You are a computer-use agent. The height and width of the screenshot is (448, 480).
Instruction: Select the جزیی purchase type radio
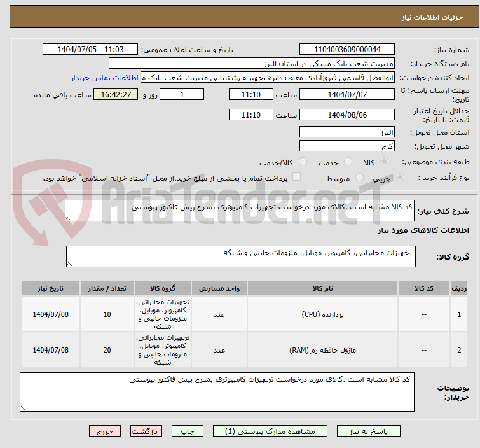tap(400, 178)
